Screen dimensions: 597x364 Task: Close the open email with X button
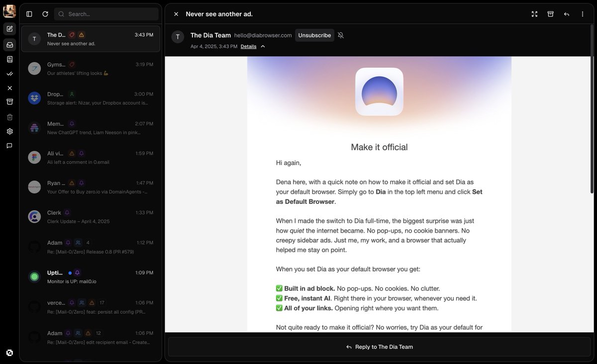pos(176,14)
